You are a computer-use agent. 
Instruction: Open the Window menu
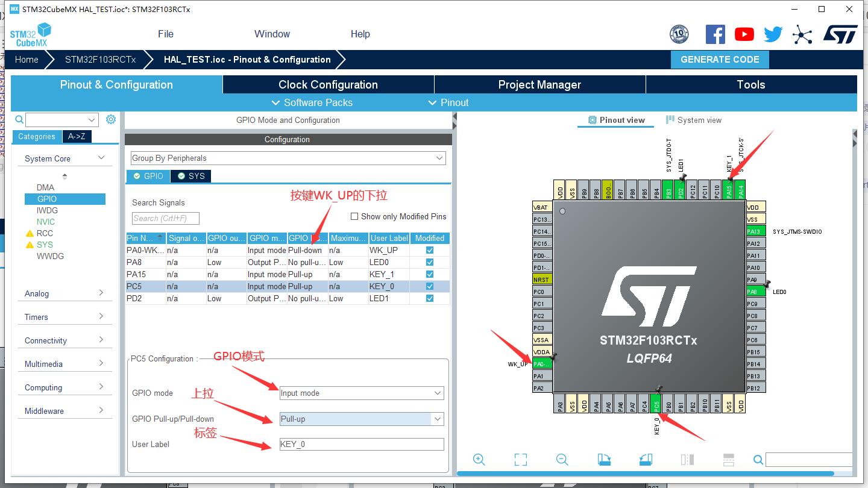pyautogui.click(x=272, y=34)
